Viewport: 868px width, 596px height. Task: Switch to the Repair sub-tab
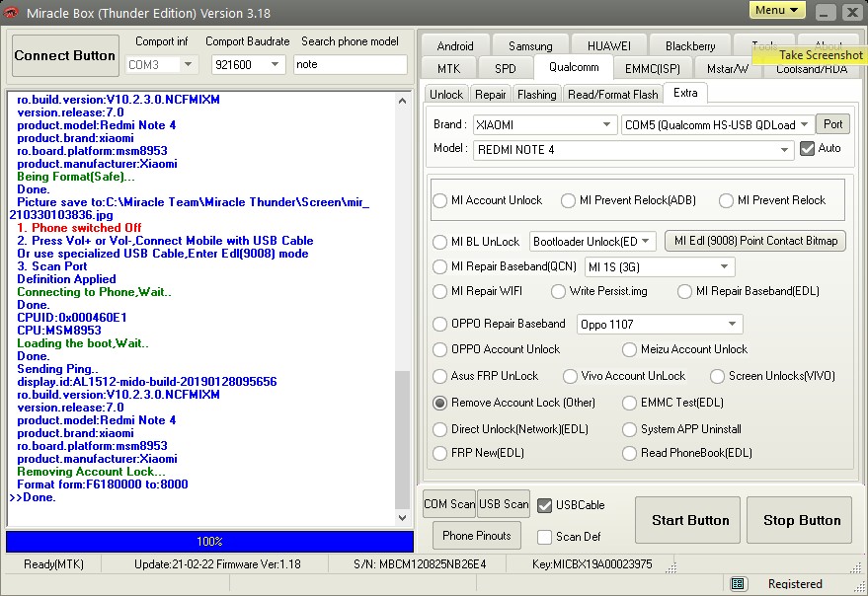(x=491, y=95)
